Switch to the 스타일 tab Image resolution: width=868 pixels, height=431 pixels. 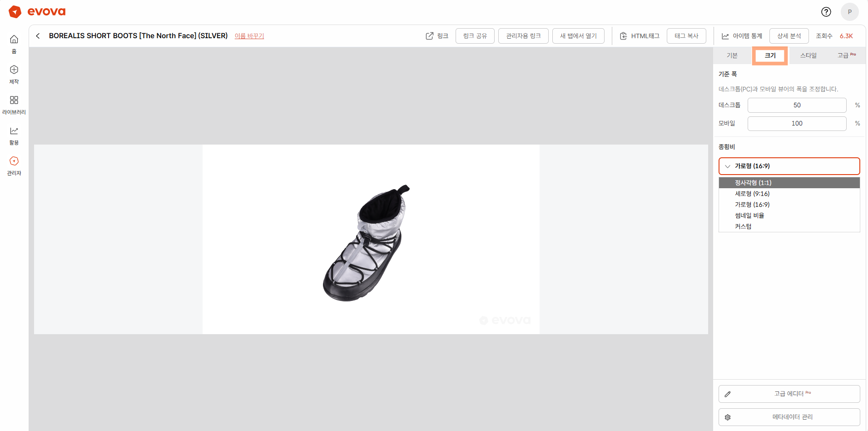(x=808, y=55)
